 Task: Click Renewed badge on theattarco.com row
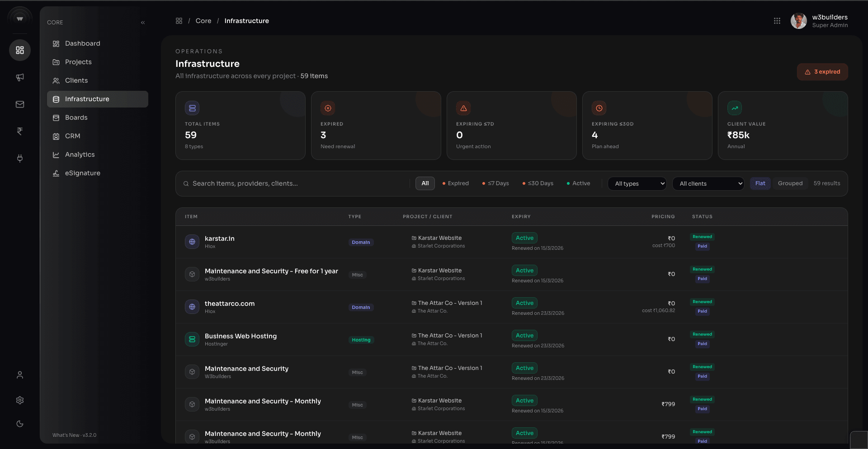click(702, 302)
